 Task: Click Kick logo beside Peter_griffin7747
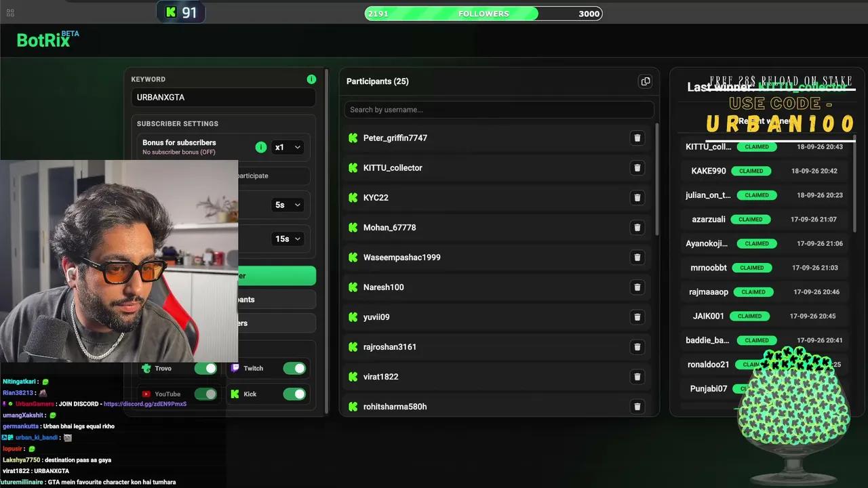click(353, 138)
